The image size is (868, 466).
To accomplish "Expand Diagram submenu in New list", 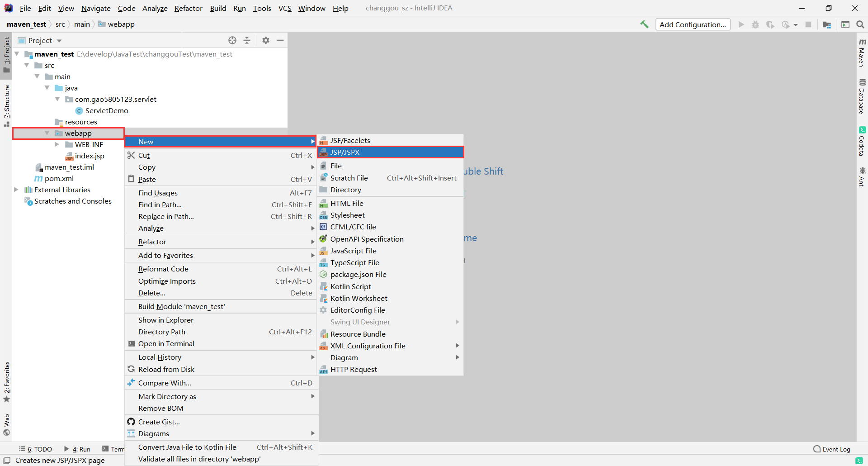I will tap(391, 357).
